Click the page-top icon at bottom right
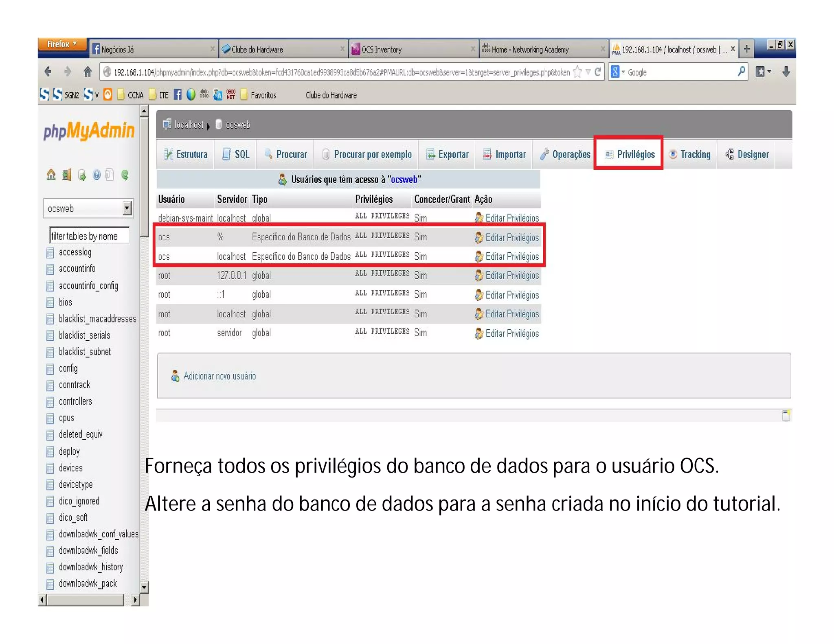This screenshot has width=834, height=644. click(x=786, y=415)
